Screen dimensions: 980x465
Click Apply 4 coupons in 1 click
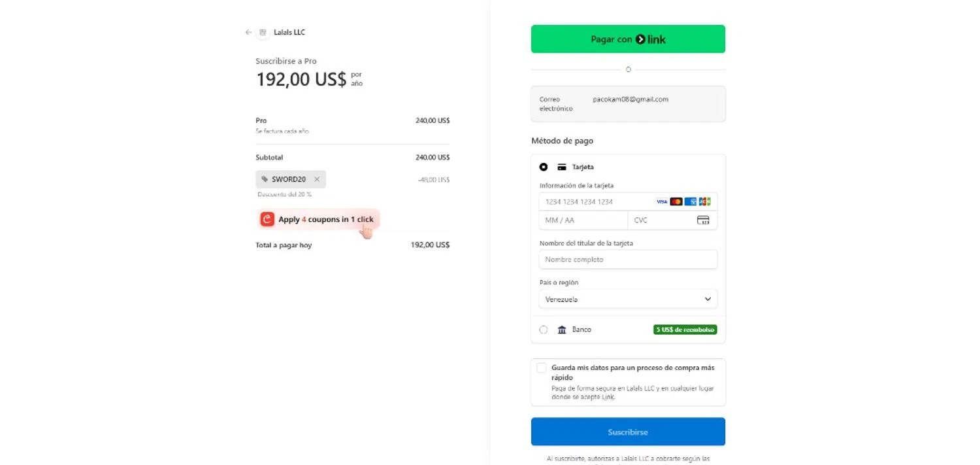pyautogui.click(x=325, y=219)
